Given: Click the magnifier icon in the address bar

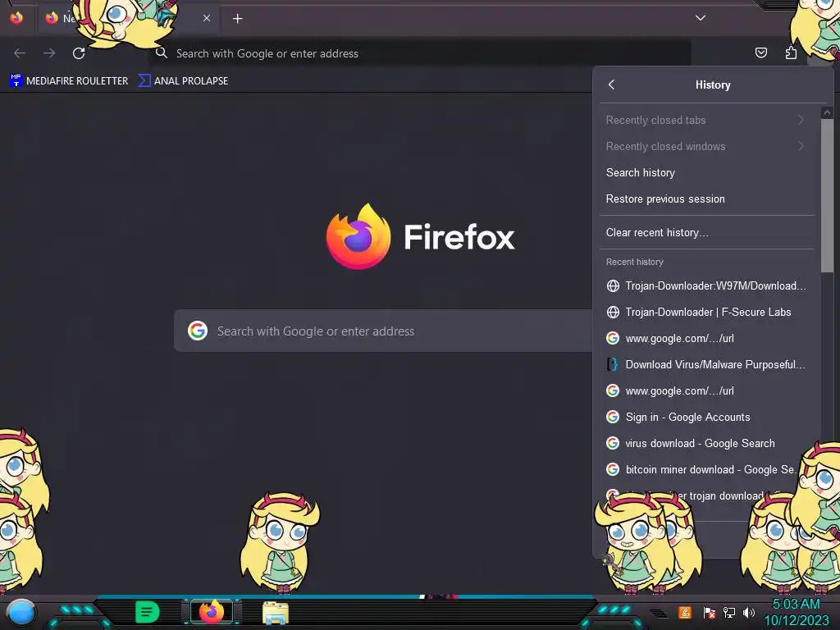Looking at the screenshot, I should (162, 53).
